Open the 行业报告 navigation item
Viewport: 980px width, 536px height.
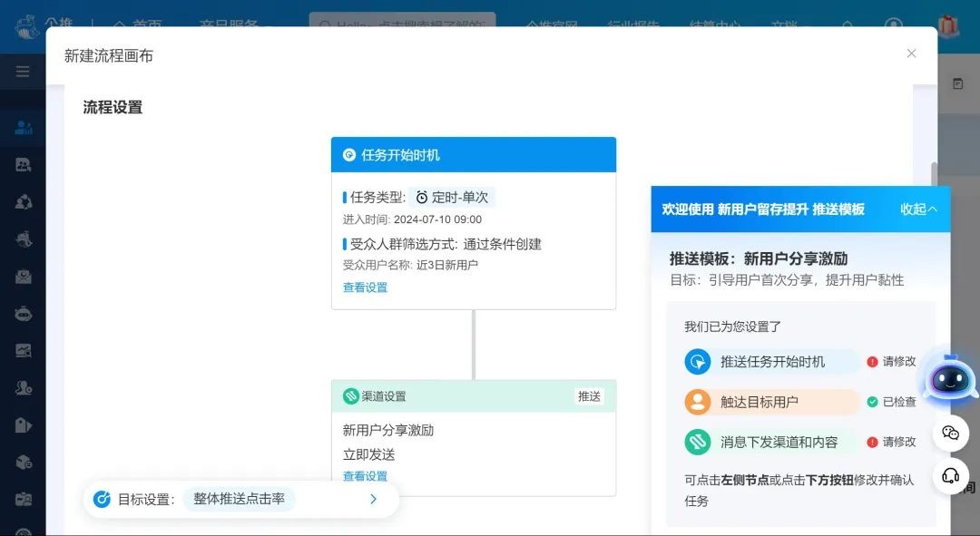click(x=634, y=25)
